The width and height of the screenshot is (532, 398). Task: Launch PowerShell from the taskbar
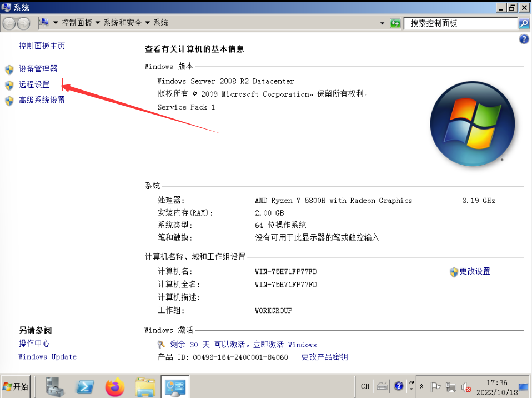85,387
